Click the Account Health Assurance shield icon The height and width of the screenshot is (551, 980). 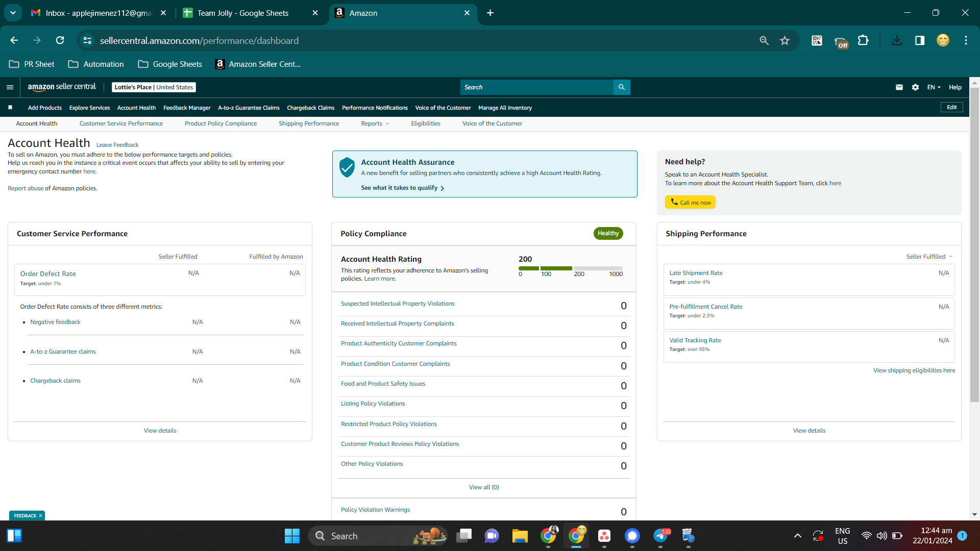pos(347,167)
